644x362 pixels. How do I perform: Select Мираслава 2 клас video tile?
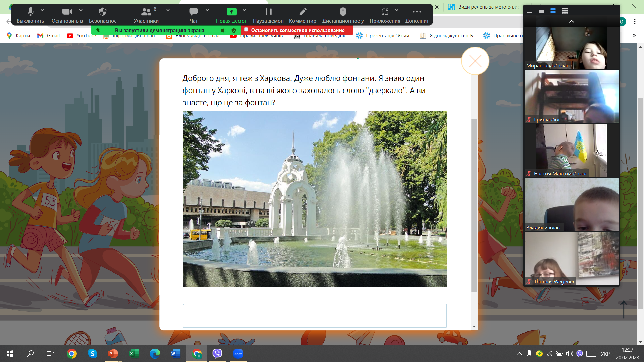pos(571,49)
